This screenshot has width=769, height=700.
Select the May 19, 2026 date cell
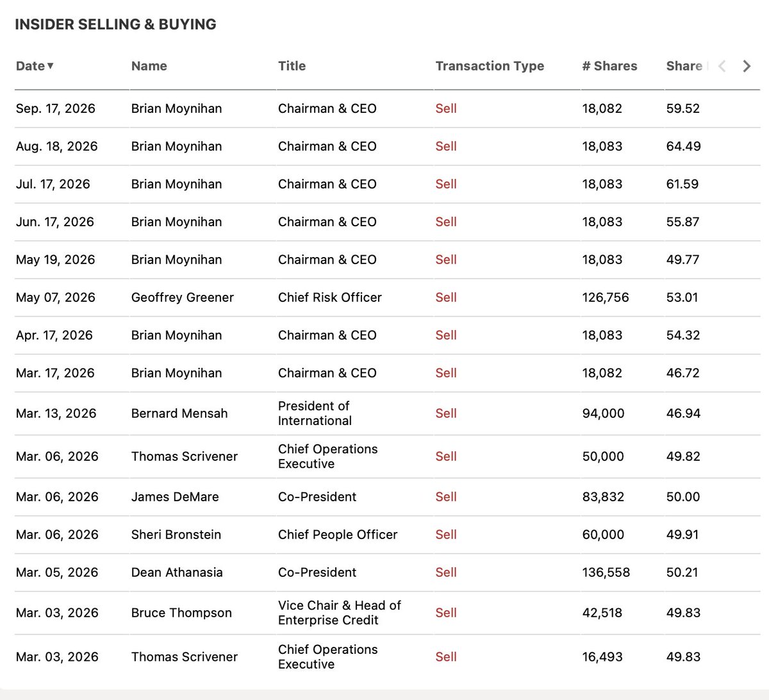click(x=54, y=260)
